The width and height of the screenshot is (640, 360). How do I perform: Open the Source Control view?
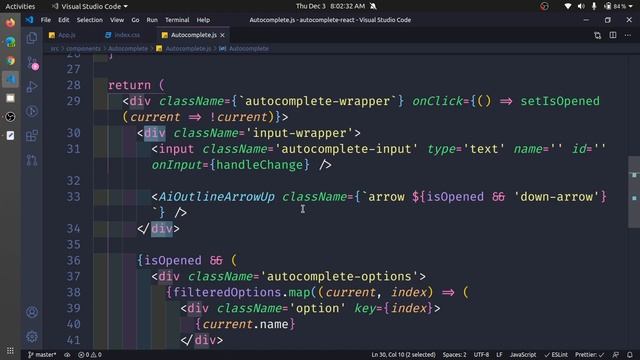coord(32,62)
